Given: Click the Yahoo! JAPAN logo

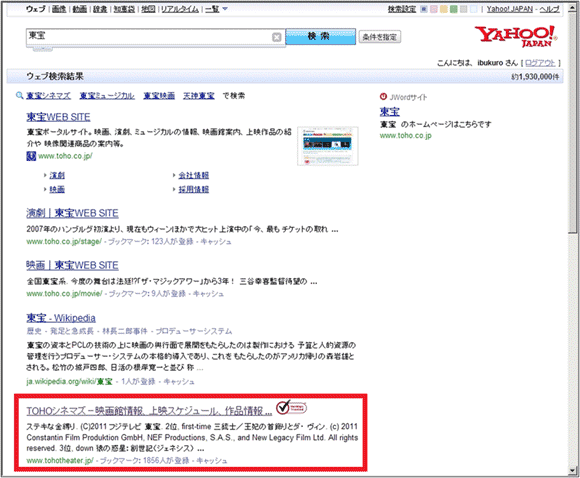Looking at the screenshot, I should click(x=516, y=36).
